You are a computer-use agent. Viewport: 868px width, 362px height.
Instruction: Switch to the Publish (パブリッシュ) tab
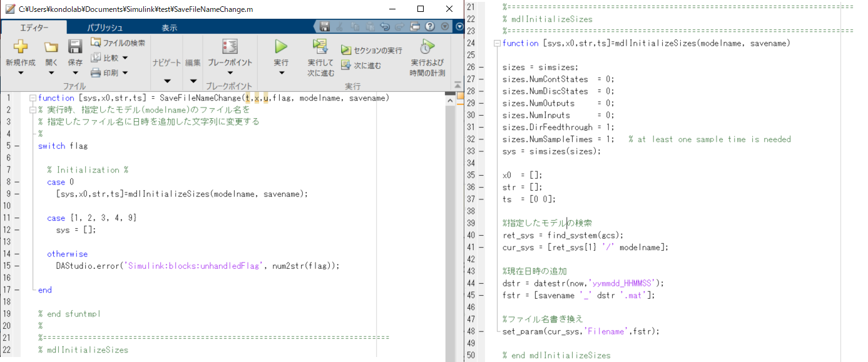click(x=105, y=28)
